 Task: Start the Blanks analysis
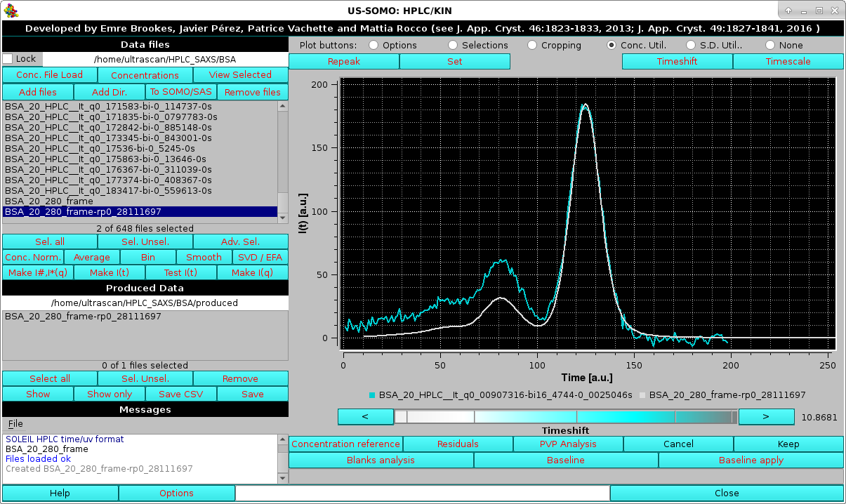click(x=381, y=460)
